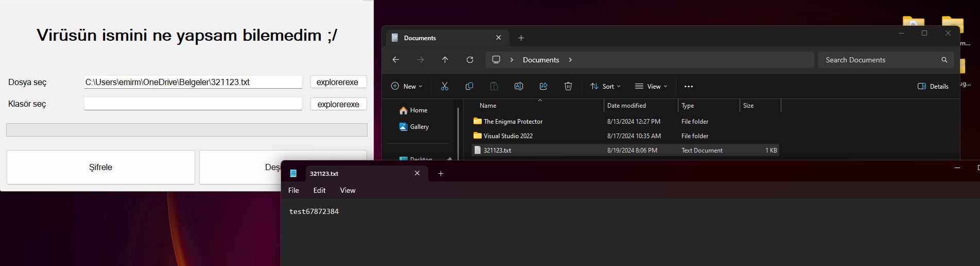Open Notepad File menu
This screenshot has height=266, width=980.
293,190
